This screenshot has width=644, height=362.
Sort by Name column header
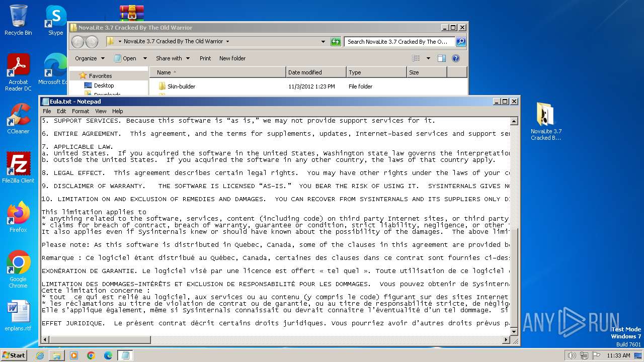pyautogui.click(x=217, y=72)
